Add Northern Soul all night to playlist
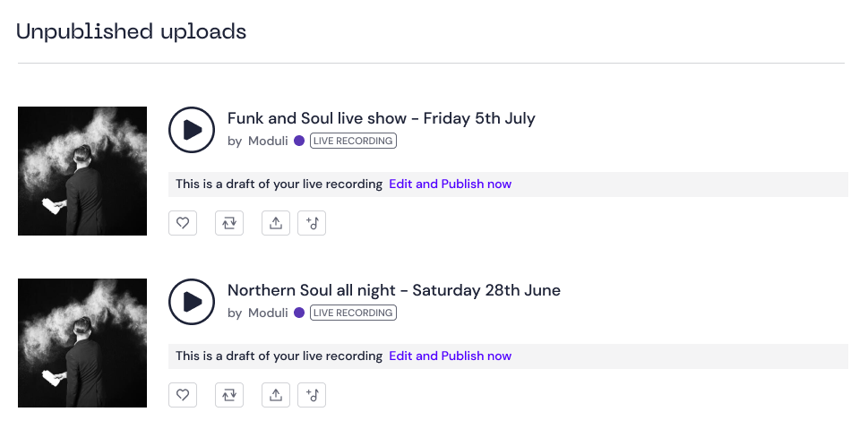The image size is (868, 429). tap(312, 395)
